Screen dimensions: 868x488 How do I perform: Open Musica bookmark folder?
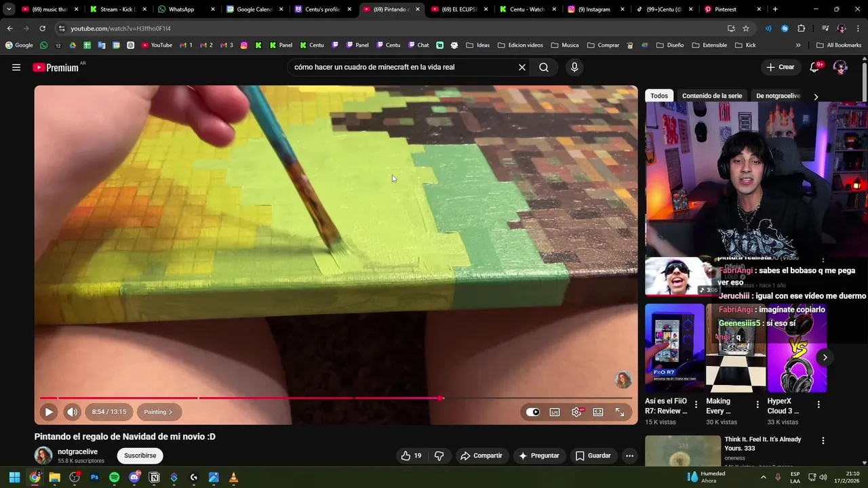click(x=565, y=45)
